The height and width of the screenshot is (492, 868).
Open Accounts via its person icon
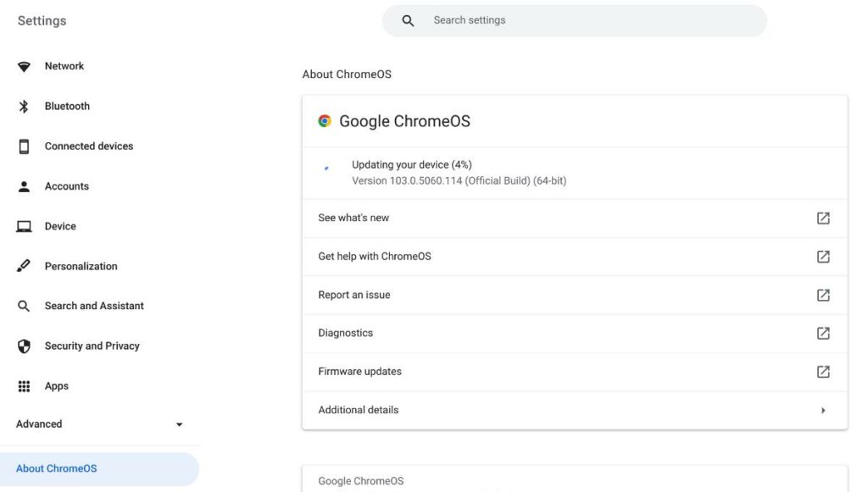pyautogui.click(x=24, y=185)
